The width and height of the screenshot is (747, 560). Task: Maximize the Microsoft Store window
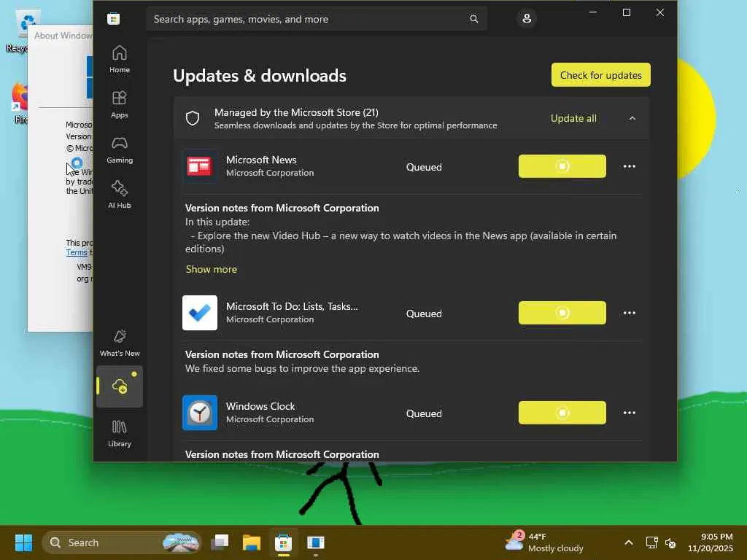click(x=627, y=12)
